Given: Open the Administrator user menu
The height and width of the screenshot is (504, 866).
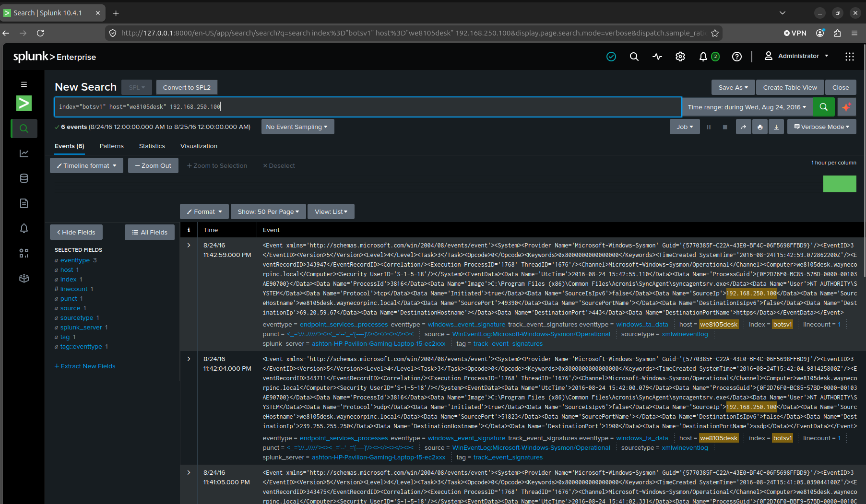Looking at the screenshot, I should [796, 56].
